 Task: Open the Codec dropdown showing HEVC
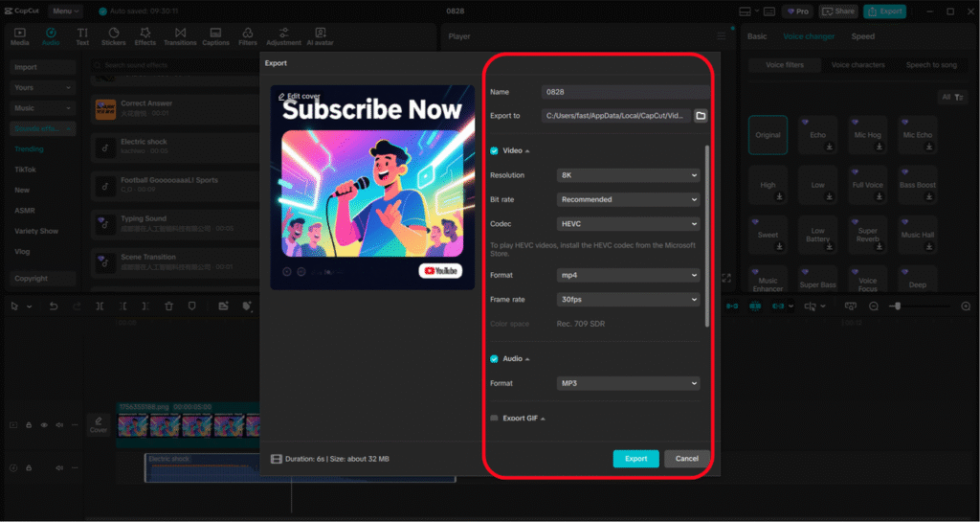coord(628,224)
